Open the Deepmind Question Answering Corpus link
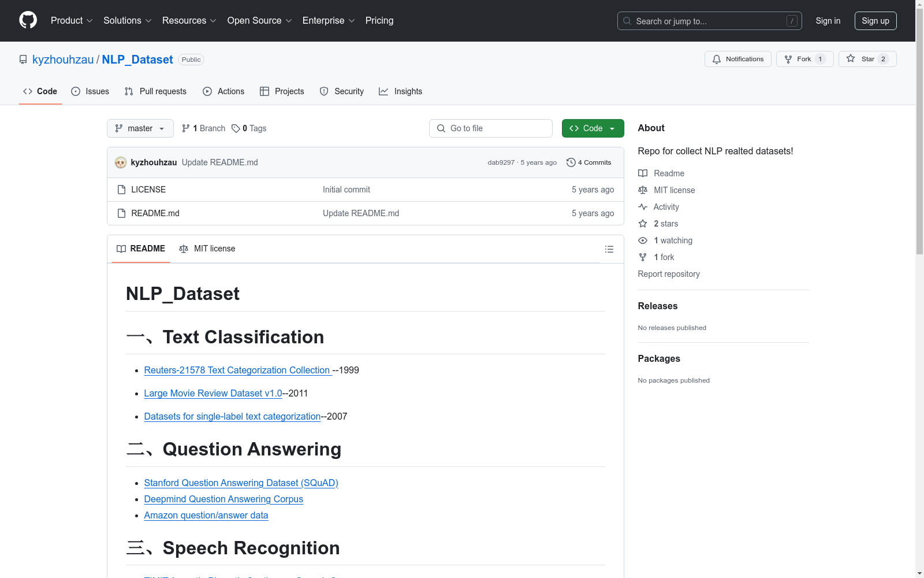The height and width of the screenshot is (578, 924). coord(223,499)
